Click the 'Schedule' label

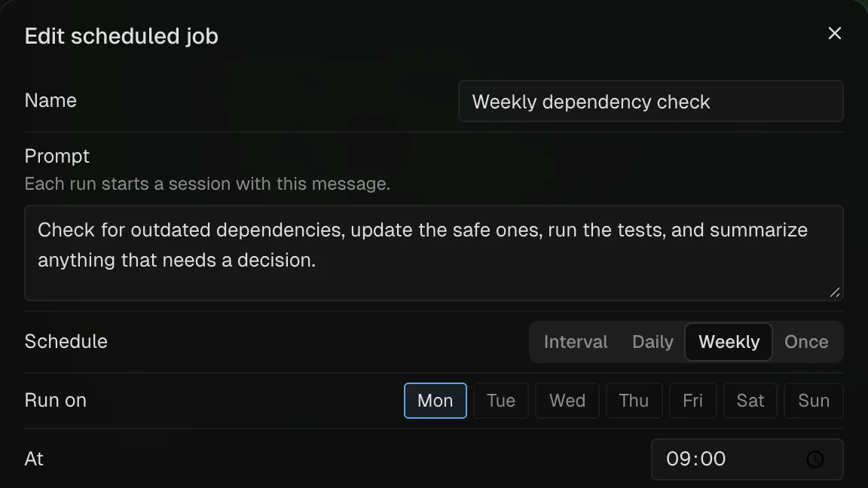tap(66, 341)
